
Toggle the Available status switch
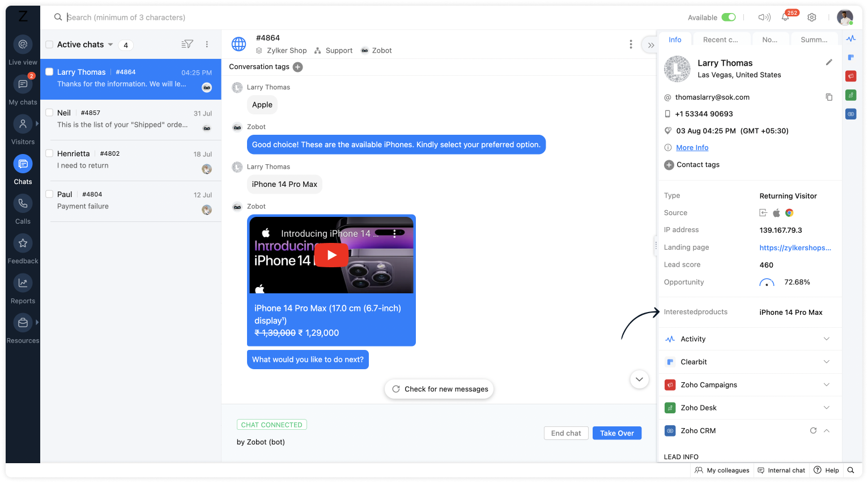729,18
